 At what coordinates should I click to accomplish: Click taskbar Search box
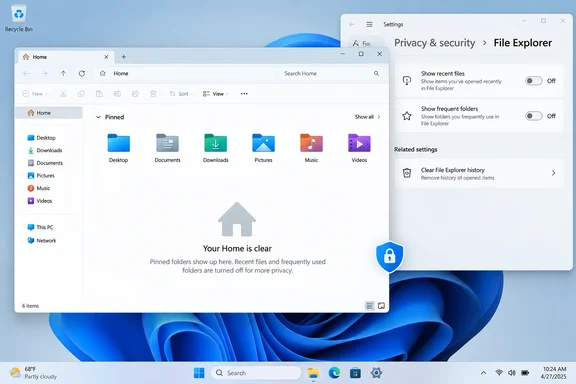click(x=256, y=373)
